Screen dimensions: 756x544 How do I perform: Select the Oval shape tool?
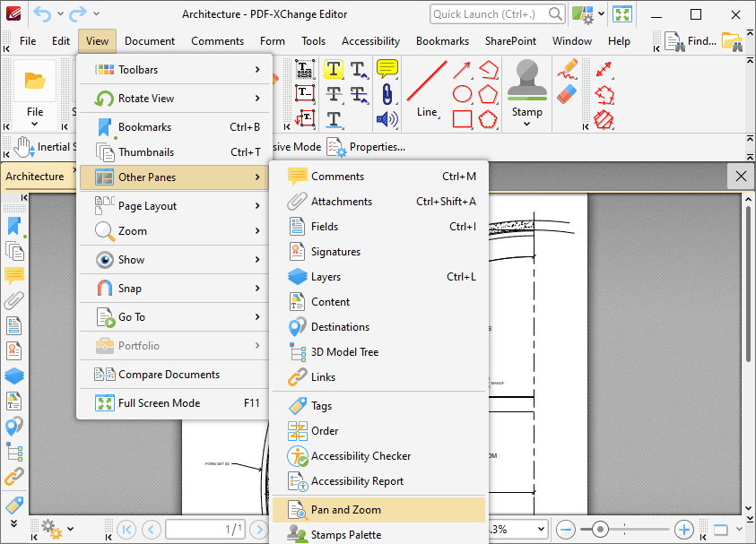[463, 94]
